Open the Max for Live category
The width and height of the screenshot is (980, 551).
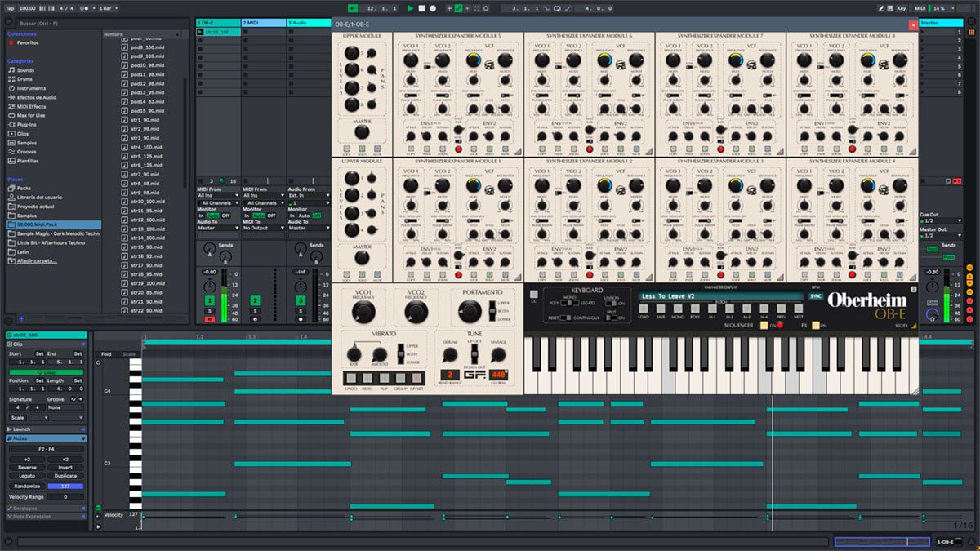(33, 115)
